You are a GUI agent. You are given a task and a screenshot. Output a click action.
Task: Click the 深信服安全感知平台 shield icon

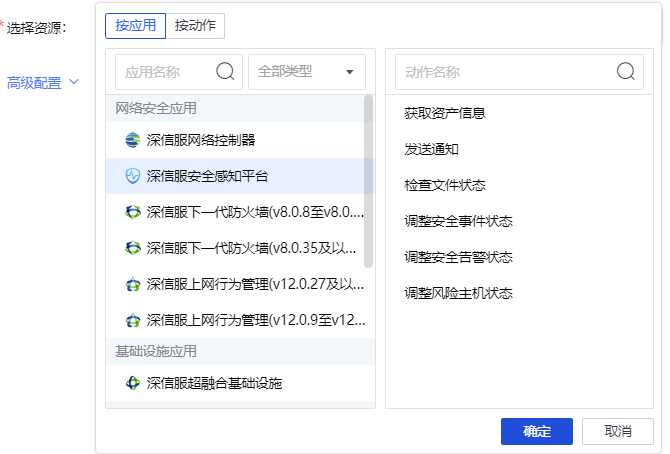coord(132,176)
